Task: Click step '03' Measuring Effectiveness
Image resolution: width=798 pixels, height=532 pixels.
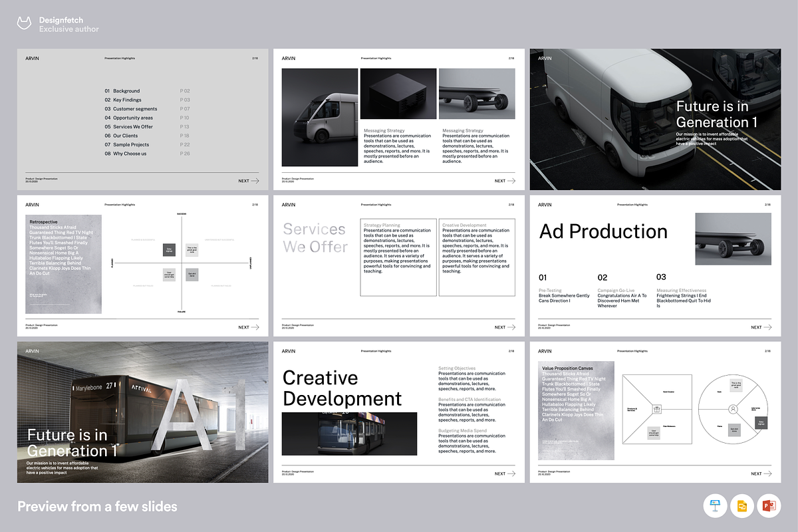Action: (x=661, y=277)
